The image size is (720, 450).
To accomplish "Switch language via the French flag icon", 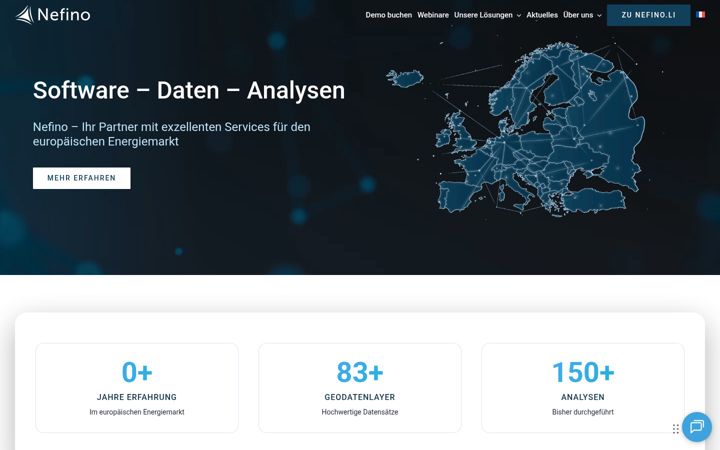I will pyautogui.click(x=700, y=15).
